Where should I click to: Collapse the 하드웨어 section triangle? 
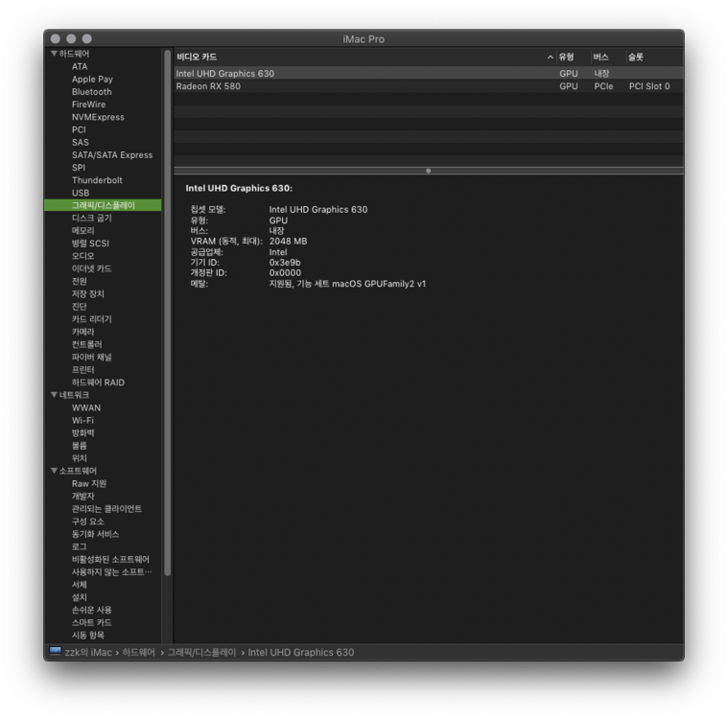pos(55,54)
